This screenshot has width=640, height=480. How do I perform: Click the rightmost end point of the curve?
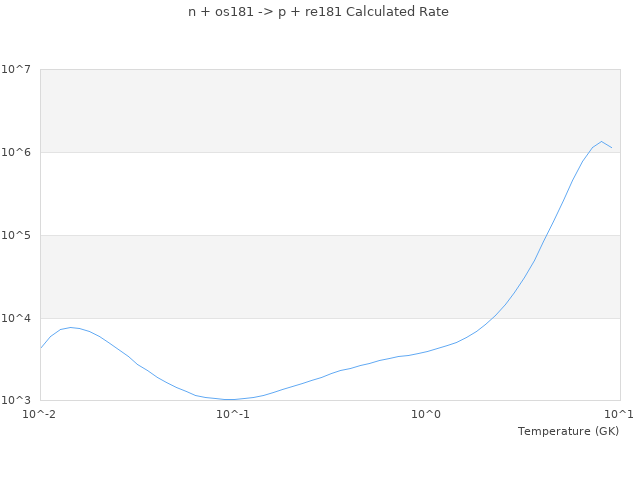pos(611,148)
